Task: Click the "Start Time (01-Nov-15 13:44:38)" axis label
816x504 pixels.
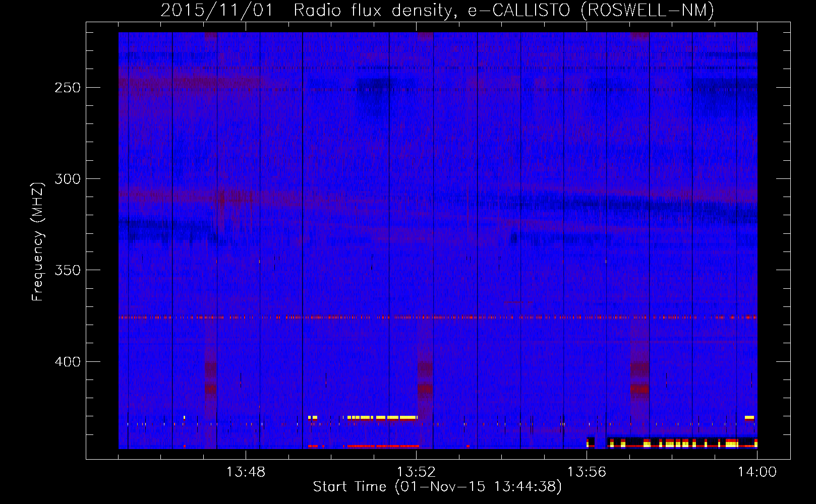Action: tap(437, 487)
